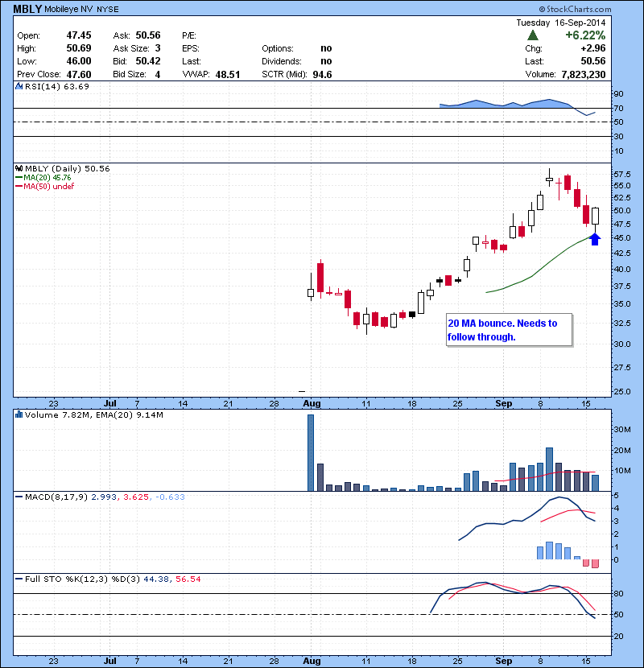
Task: Click the Mobileye NV company name
Action: [69, 10]
